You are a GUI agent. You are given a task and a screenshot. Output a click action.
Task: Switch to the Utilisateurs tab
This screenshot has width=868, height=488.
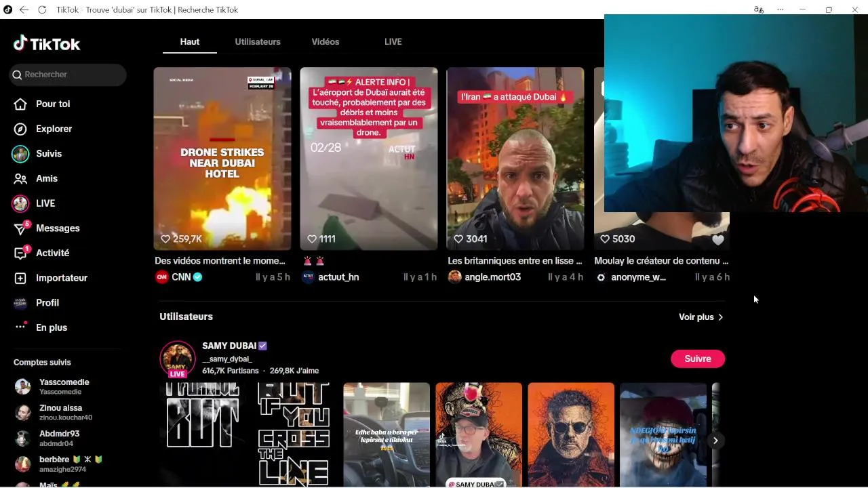[258, 41]
